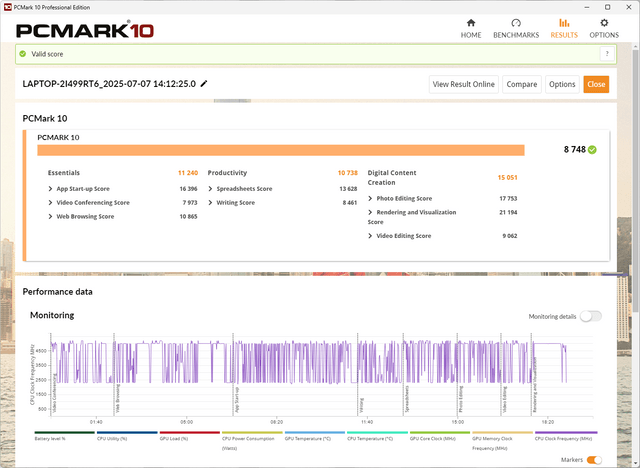Click Rendering and Visualization value 21 194
Viewport: 640px width, 468px height.
[x=508, y=212]
